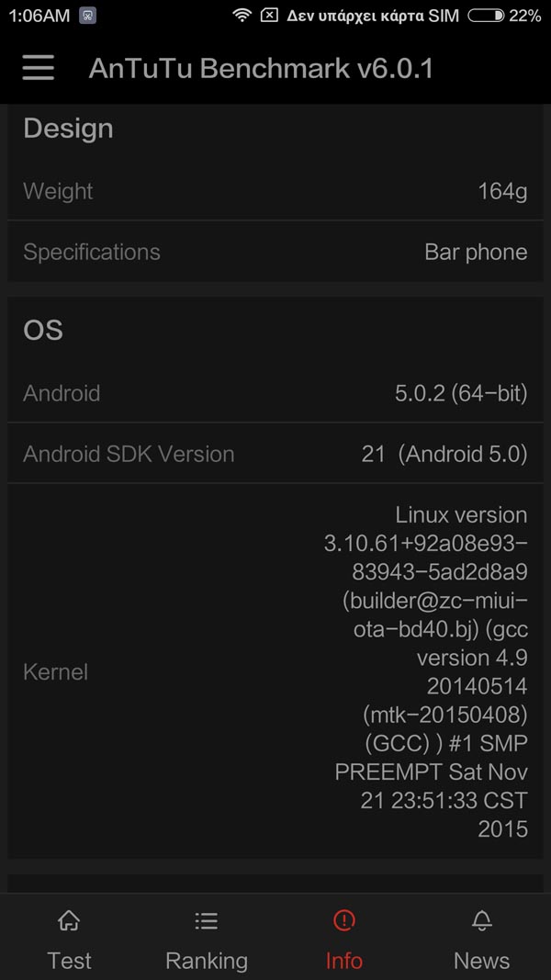The height and width of the screenshot is (980, 551).
Task: Switch to the Ranking tab label
Action: (x=206, y=961)
